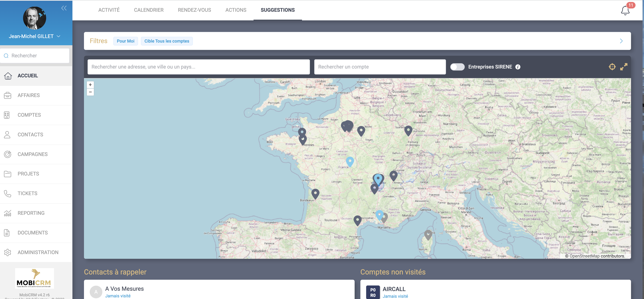Open the AIRCALL account link
The height and width of the screenshot is (299, 644).
(394, 289)
